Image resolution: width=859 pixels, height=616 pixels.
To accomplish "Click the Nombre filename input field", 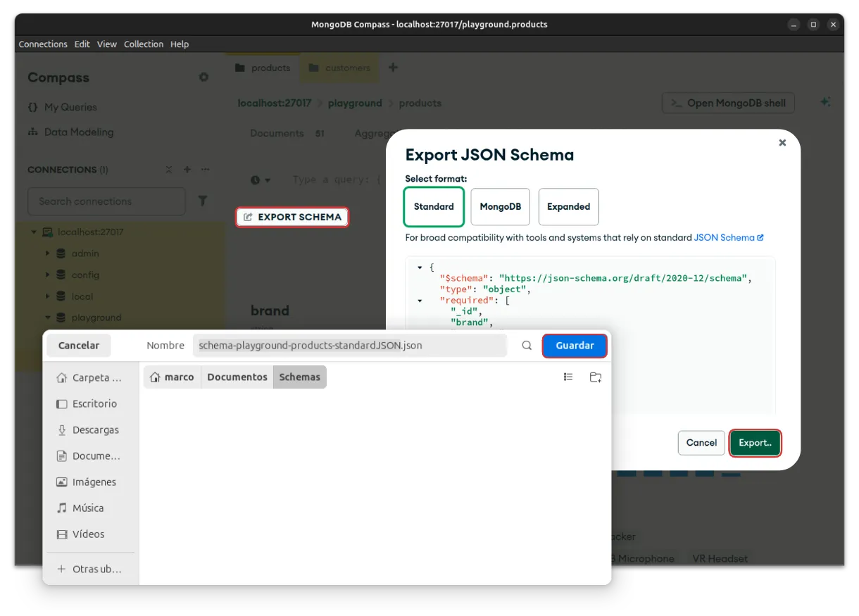I will (x=349, y=346).
